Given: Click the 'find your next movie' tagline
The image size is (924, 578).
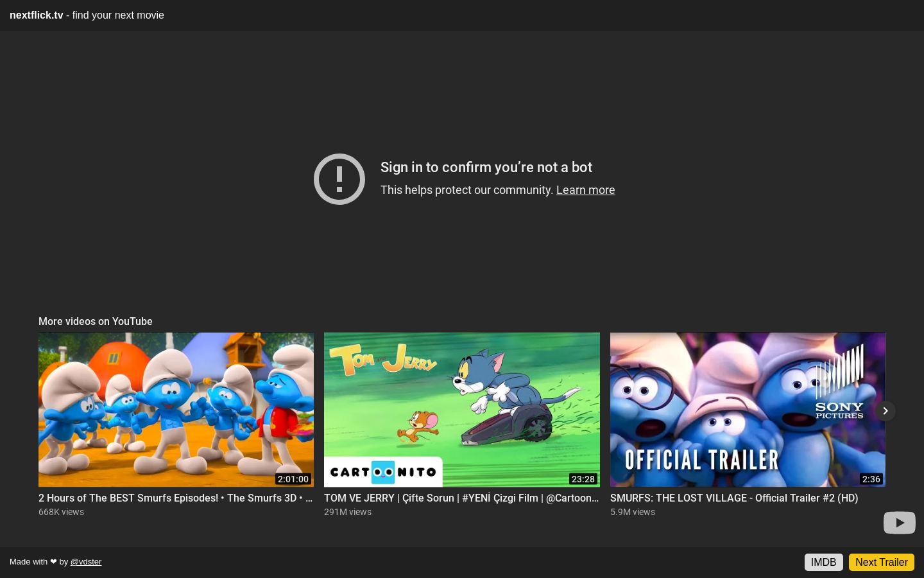Looking at the screenshot, I should [x=118, y=15].
